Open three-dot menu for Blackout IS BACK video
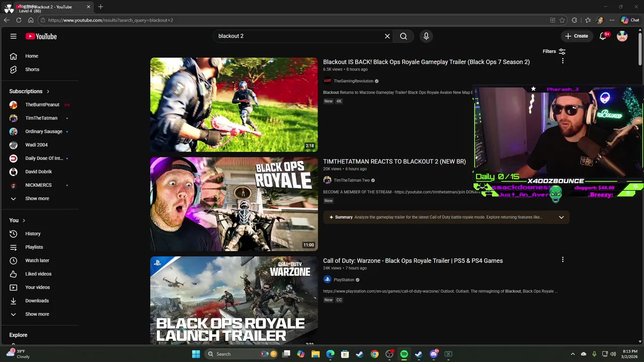 [562, 61]
